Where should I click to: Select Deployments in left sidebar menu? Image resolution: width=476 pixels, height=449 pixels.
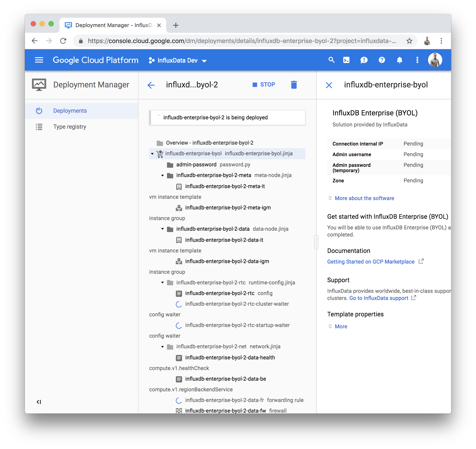point(69,110)
